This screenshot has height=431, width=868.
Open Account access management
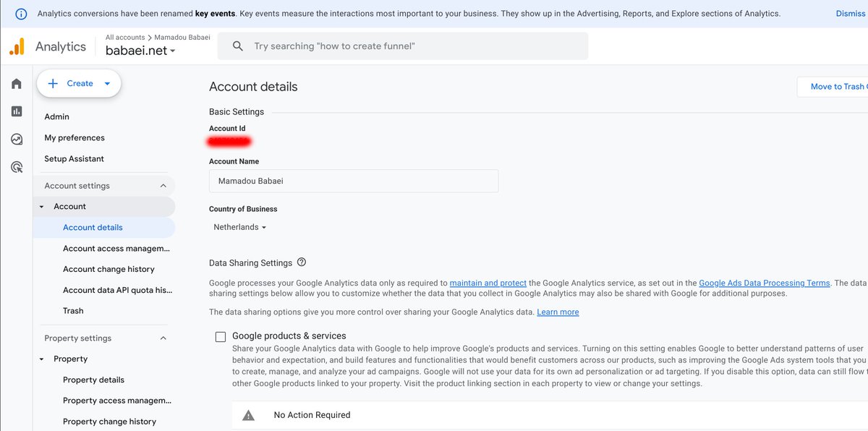(x=116, y=248)
